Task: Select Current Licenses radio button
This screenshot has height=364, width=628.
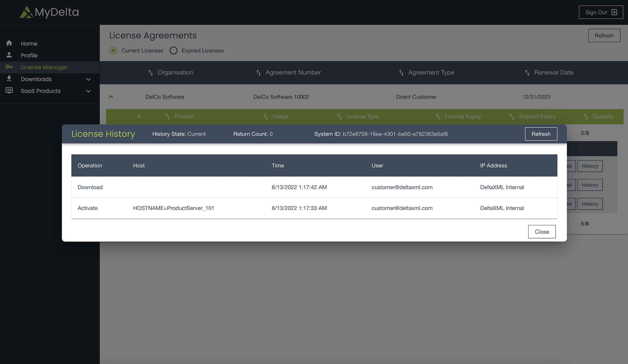Action: pyautogui.click(x=113, y=51)
